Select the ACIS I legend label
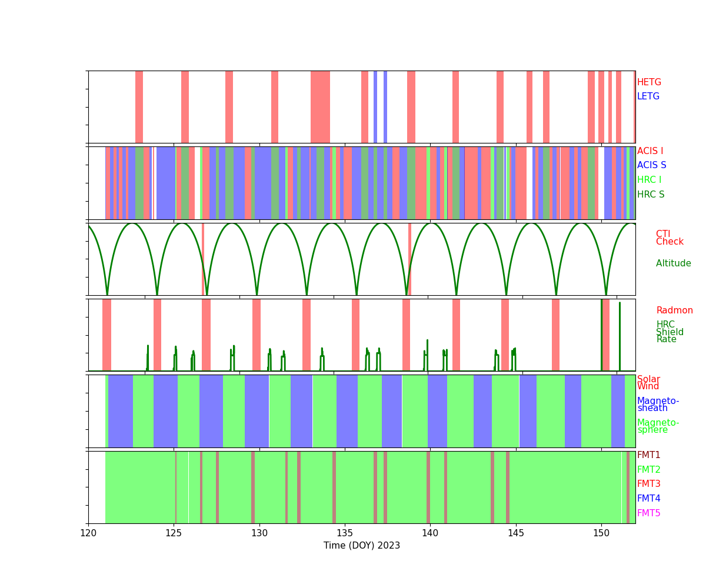The image size is (706, 588). pos(650,152)
